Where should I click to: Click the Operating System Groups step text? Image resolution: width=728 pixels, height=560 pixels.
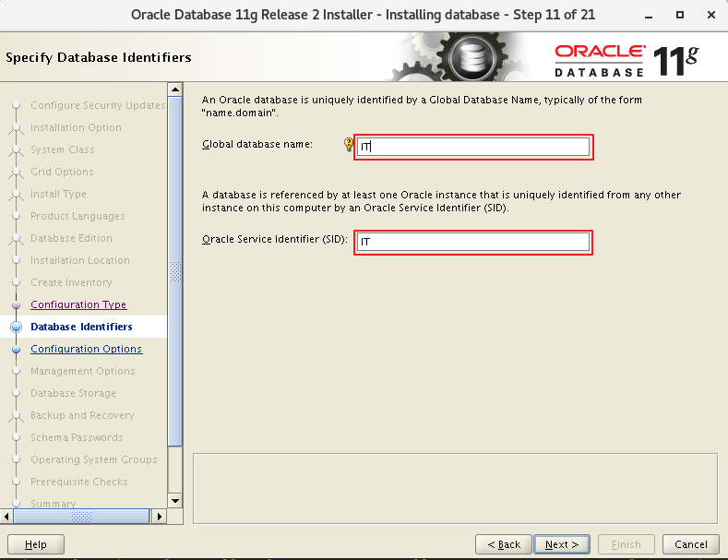[94, 459]
